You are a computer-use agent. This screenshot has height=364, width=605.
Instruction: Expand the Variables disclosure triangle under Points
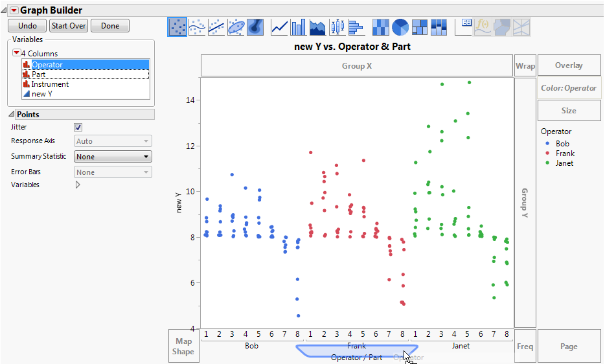(78, 185)
